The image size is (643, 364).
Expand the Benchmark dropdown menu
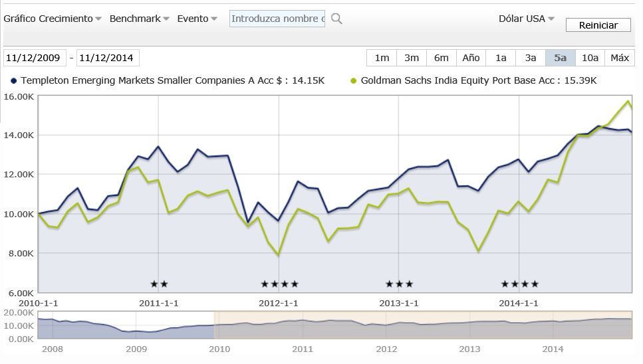(x=139, y=19)
